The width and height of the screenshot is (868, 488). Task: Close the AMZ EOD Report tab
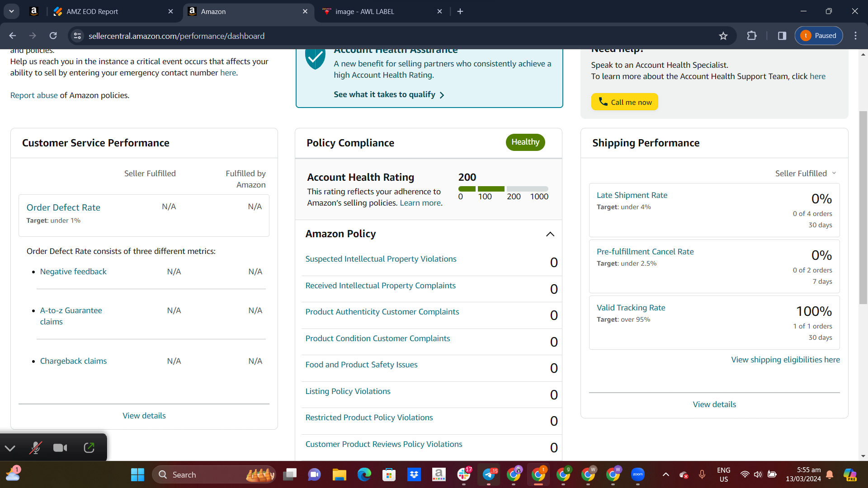pos(170,11)
